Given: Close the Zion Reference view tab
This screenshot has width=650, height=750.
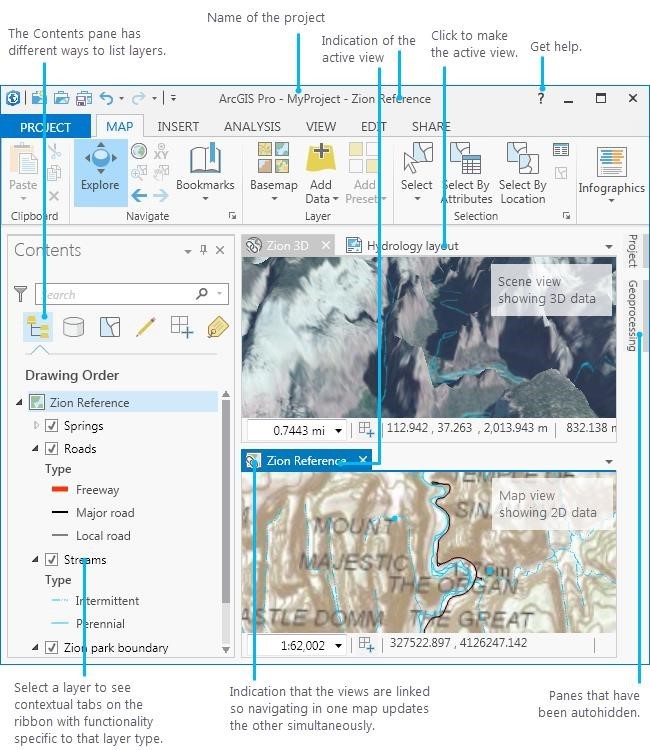Looking at the screenshot, I should tap(363, 460).
